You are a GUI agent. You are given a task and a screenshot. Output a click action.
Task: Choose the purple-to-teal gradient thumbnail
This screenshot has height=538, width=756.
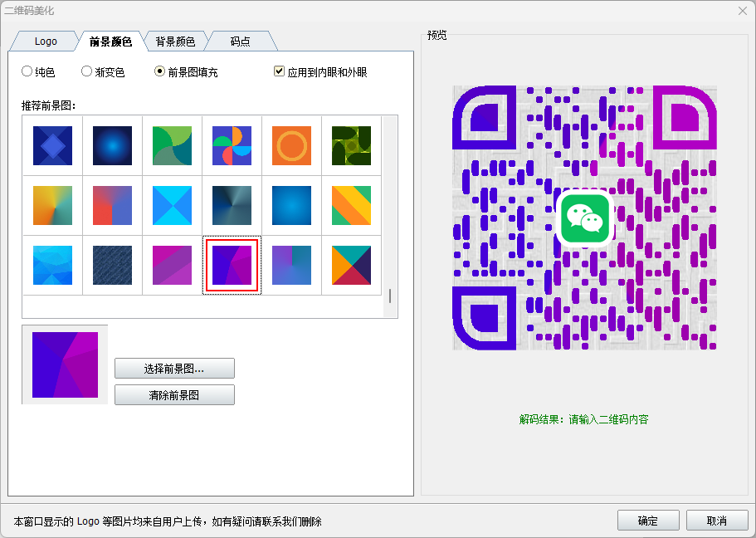coord(292,266)
